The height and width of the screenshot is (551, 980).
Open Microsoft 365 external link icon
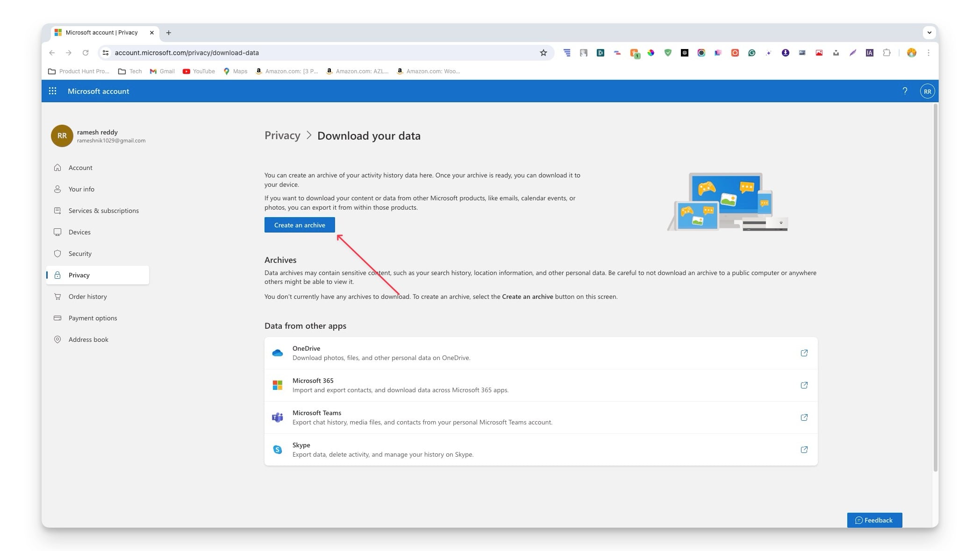(x=804, y=385)
